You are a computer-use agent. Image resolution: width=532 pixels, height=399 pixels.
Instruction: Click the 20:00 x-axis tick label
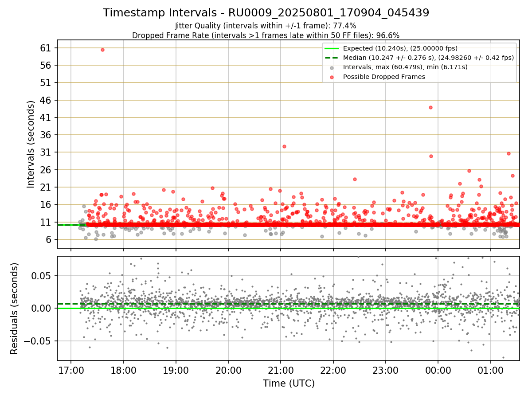coord(228,371)
